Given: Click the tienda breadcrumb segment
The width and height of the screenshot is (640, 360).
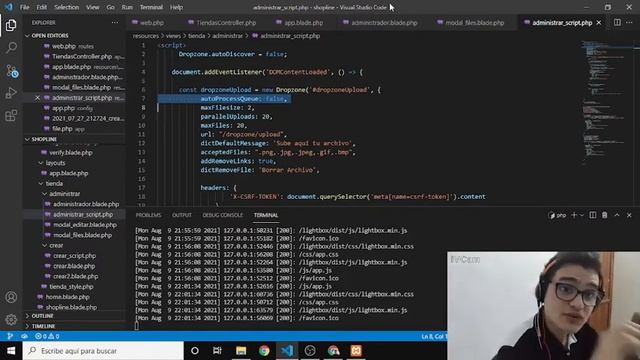Looking at the screenshot, I should 196,36.
